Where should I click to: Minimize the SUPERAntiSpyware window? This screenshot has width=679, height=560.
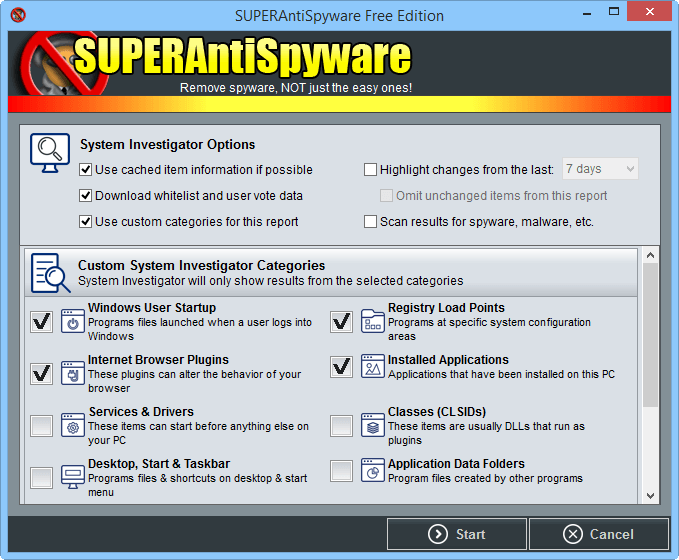587,12
